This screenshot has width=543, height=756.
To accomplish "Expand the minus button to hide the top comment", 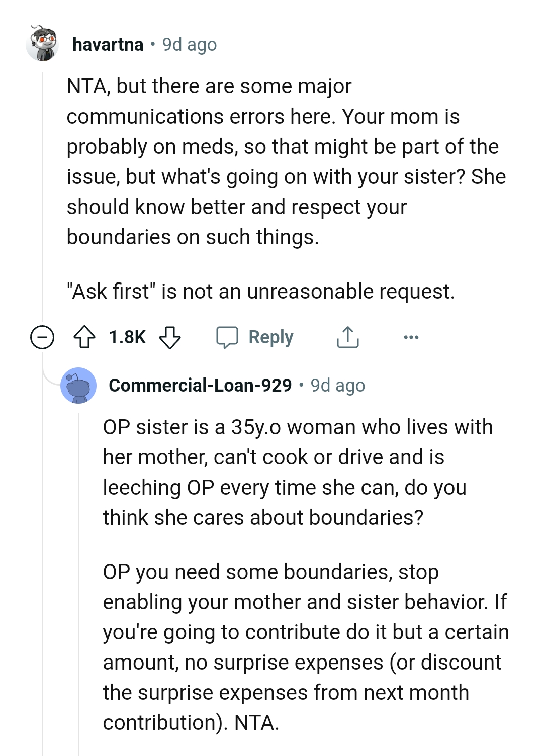I will point(43,337).
